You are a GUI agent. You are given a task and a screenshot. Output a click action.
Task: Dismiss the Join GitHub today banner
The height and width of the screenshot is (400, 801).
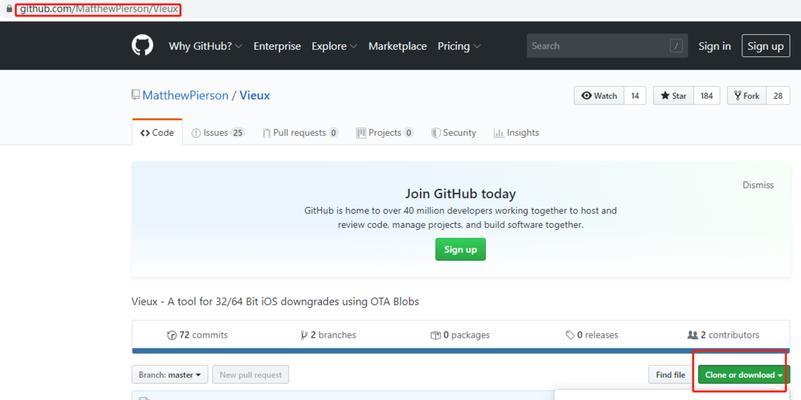758,185
